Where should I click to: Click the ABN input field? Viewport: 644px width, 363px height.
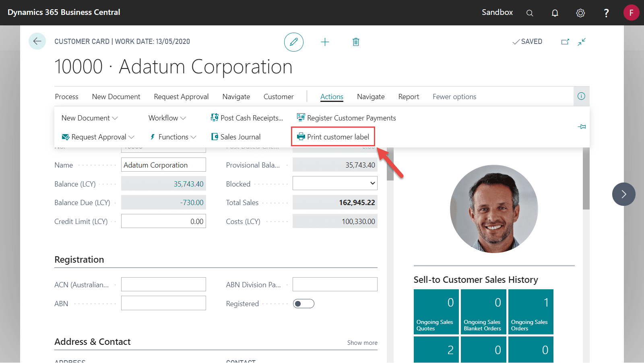click(x=163, y=303)
